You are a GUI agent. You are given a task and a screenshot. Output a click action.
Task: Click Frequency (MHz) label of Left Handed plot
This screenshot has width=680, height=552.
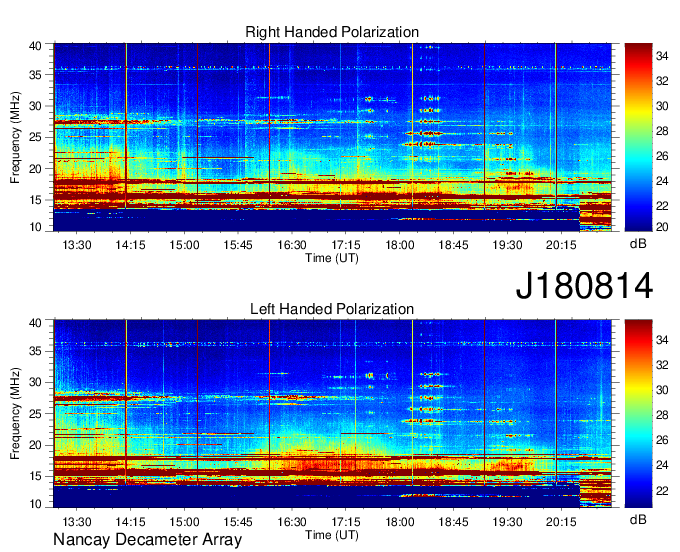coord(15,414)
